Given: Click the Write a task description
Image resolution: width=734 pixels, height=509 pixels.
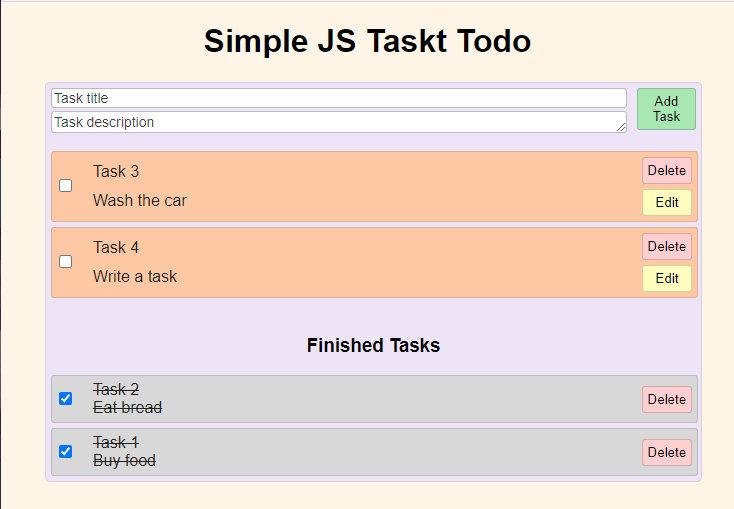Looking at the screenshot, I should (x=135, y=276).
